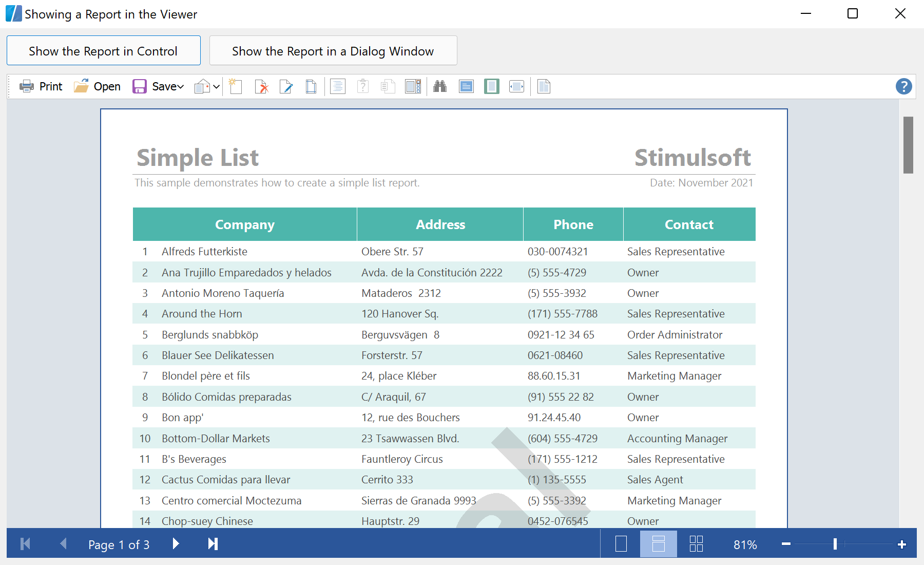Click the Blauer See Delikatessen row
Screen dimensions: 924x565
pyautogui.click(x=444, y=355)
